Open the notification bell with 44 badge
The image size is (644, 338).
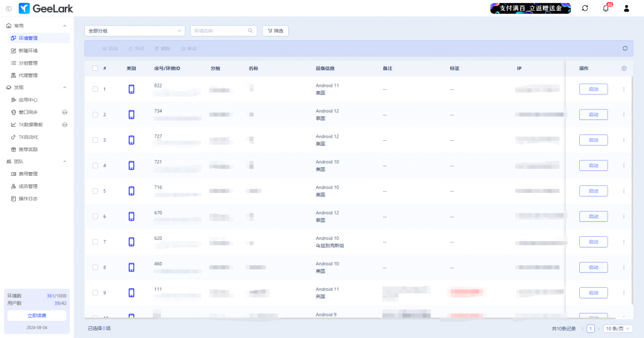pos(606,8)
